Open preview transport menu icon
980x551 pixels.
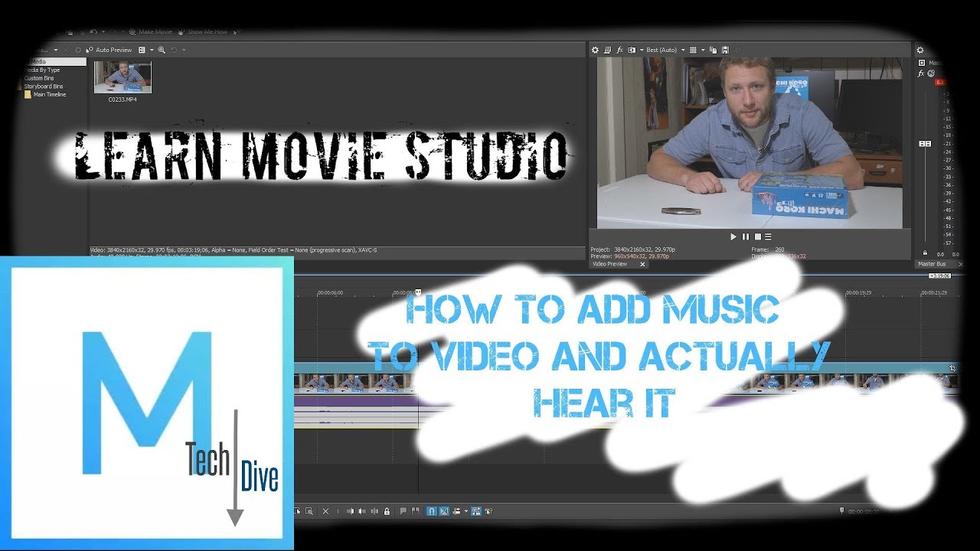click(x=768, y=237)
